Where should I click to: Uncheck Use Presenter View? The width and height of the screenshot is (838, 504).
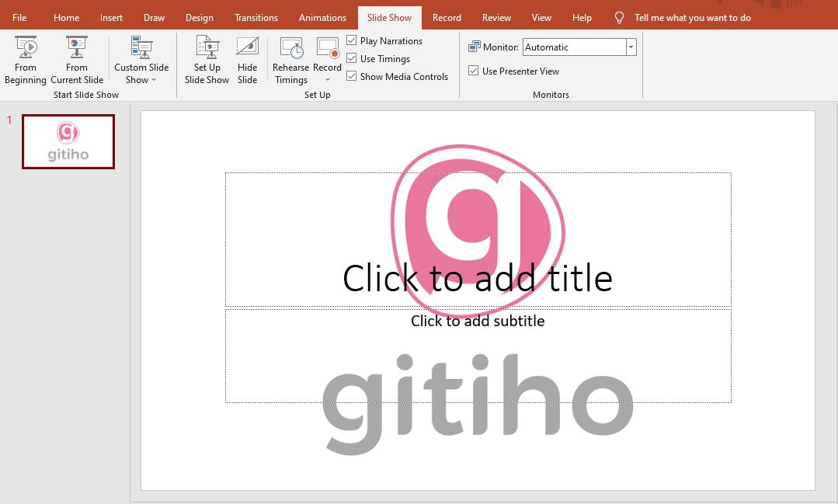pos(473,70)
